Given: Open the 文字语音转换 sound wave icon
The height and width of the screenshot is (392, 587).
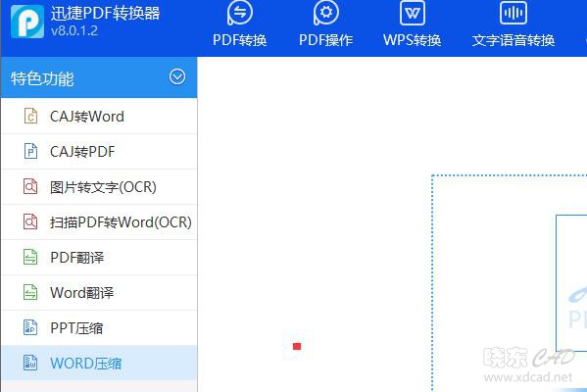Looking at the screenshot, I should pyautogui.click(x=514, y=13).
